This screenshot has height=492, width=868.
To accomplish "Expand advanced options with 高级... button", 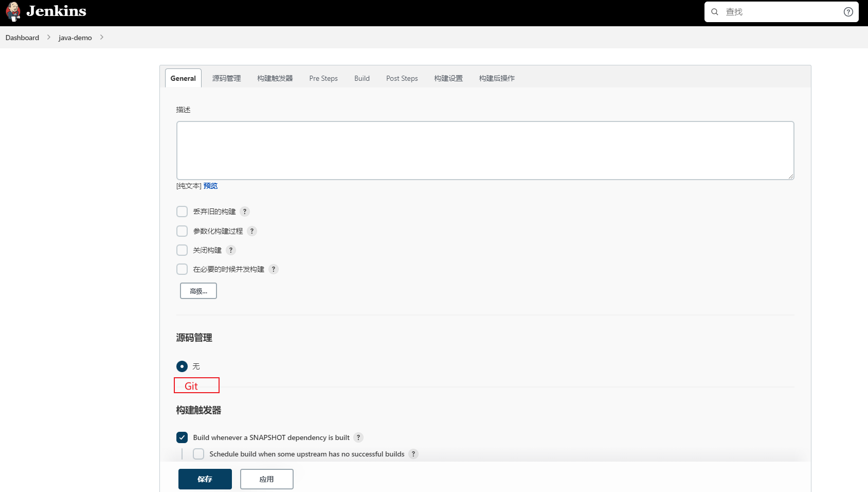I will tap(198, 291).
